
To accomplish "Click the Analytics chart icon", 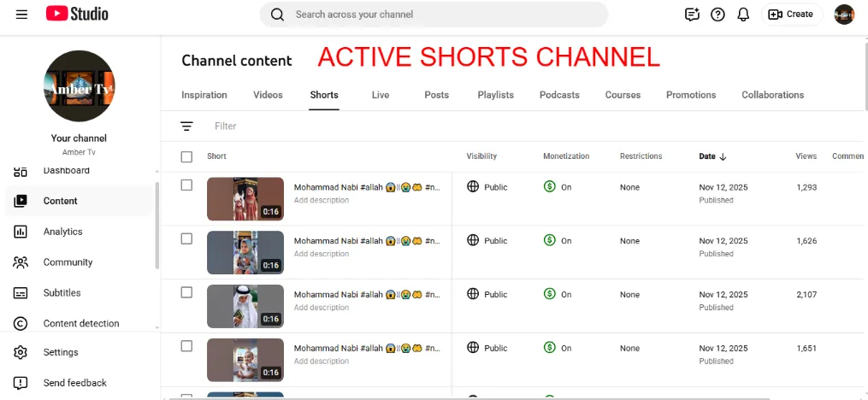I will coord(20,232).
